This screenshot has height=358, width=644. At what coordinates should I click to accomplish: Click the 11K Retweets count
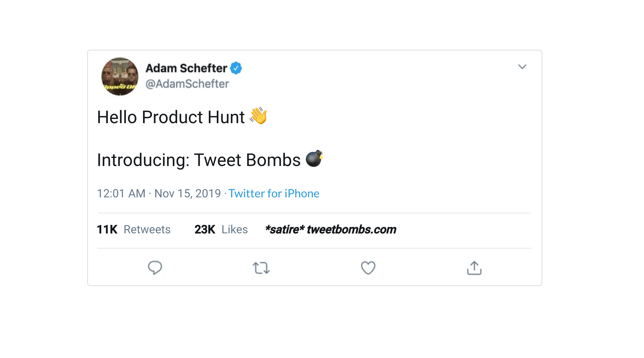coord(133,229)
